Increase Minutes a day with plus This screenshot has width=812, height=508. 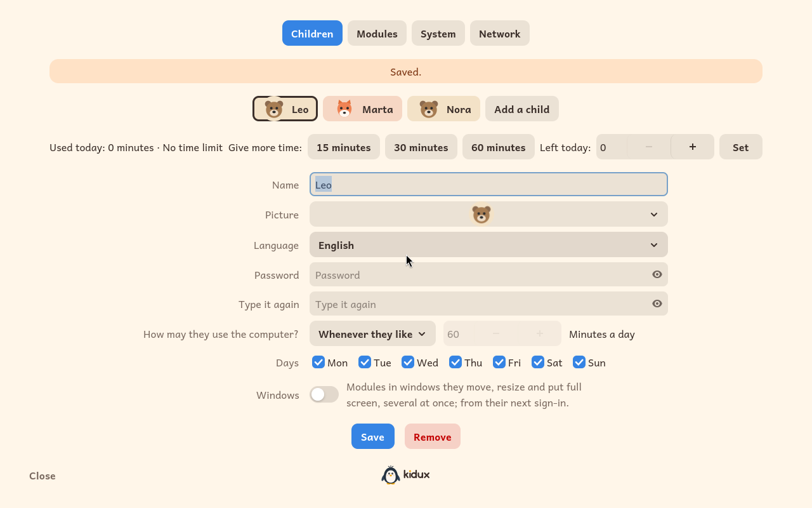[540, 333]
